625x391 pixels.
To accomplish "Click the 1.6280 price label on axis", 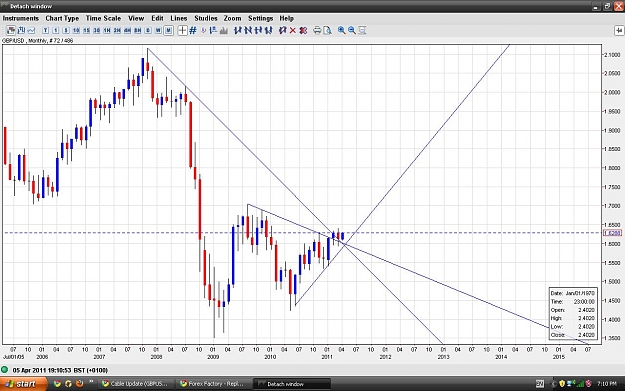I will point(613,233).
